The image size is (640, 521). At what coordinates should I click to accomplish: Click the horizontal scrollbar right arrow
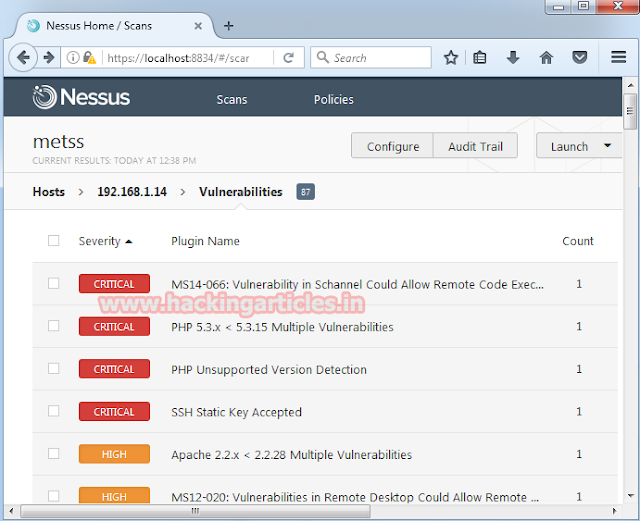click(614, 511)
